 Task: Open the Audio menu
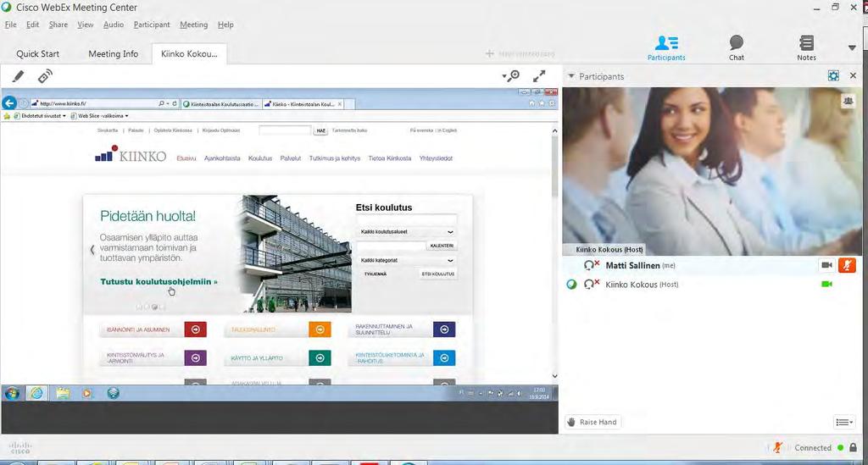[x=114, y=25]
